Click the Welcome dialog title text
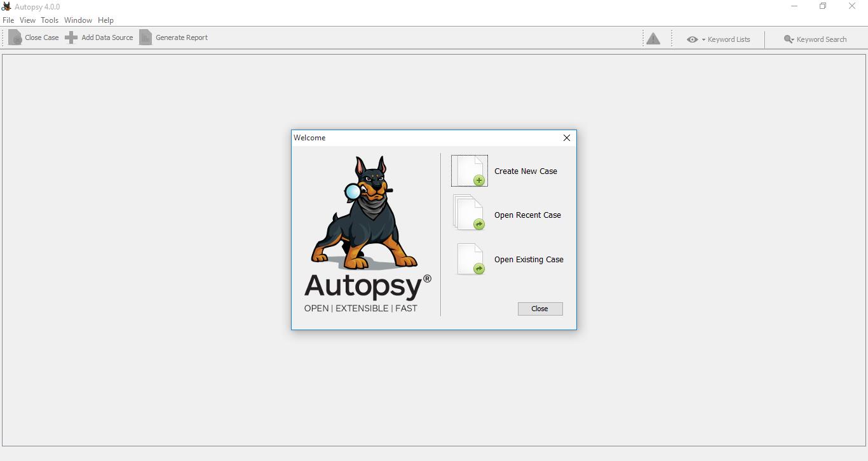 [309, 138]
